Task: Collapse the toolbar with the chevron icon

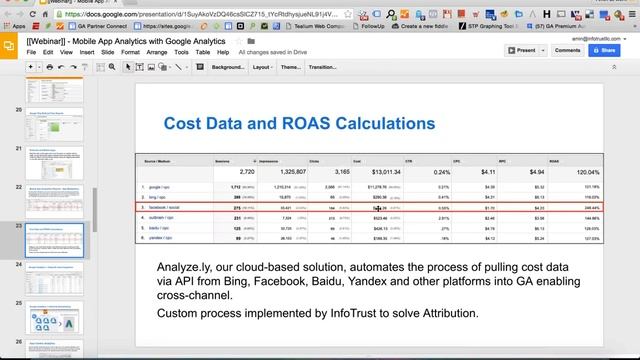Action: 614,67
